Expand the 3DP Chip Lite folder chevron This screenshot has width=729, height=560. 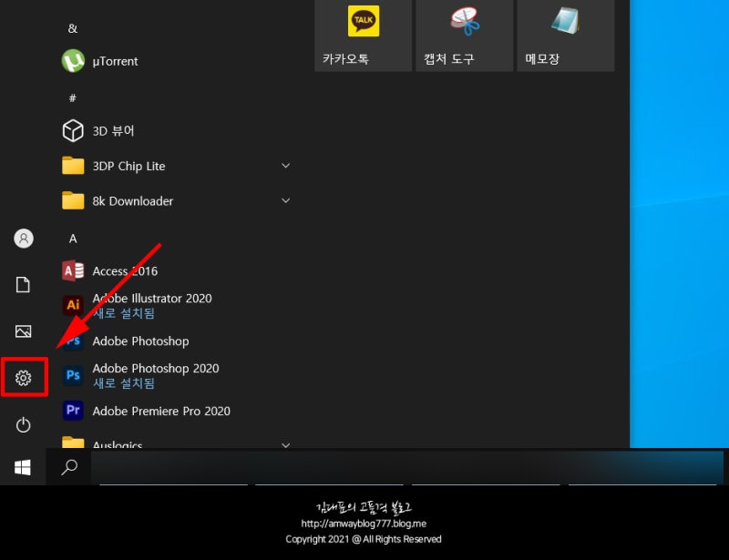[x=285, y=166]
